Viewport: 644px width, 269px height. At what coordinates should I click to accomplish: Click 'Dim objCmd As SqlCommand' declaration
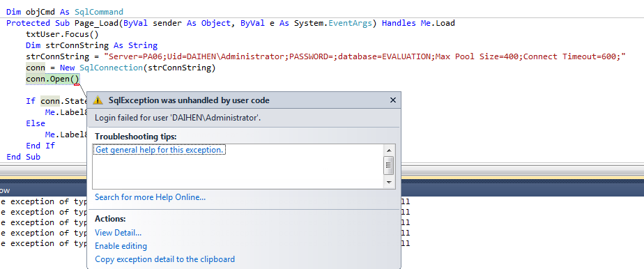tap(65, 12)
